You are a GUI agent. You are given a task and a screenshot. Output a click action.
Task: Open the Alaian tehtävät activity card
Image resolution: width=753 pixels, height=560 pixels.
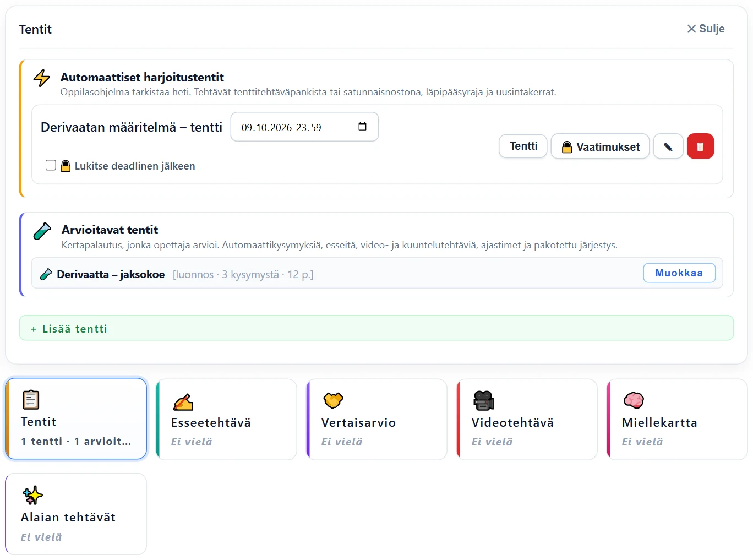(x=76, y=514)
